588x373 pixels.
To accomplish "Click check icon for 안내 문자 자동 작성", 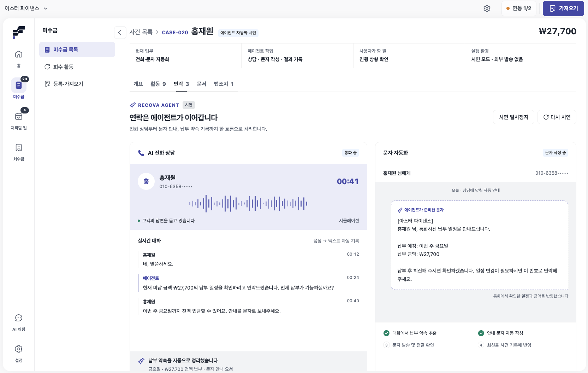I will click(481, 333).
